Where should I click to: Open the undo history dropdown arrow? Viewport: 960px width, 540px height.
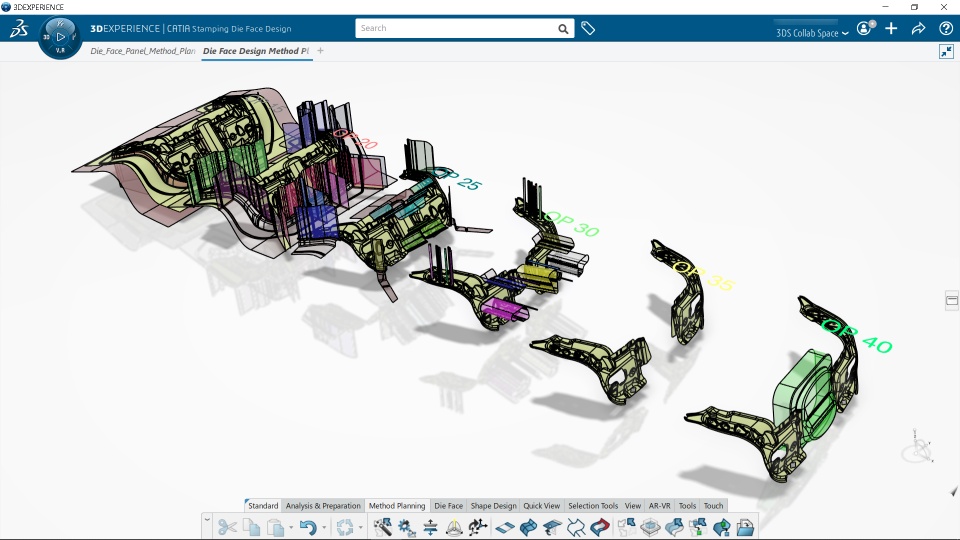pyautogui.click(x=324, y=527)
